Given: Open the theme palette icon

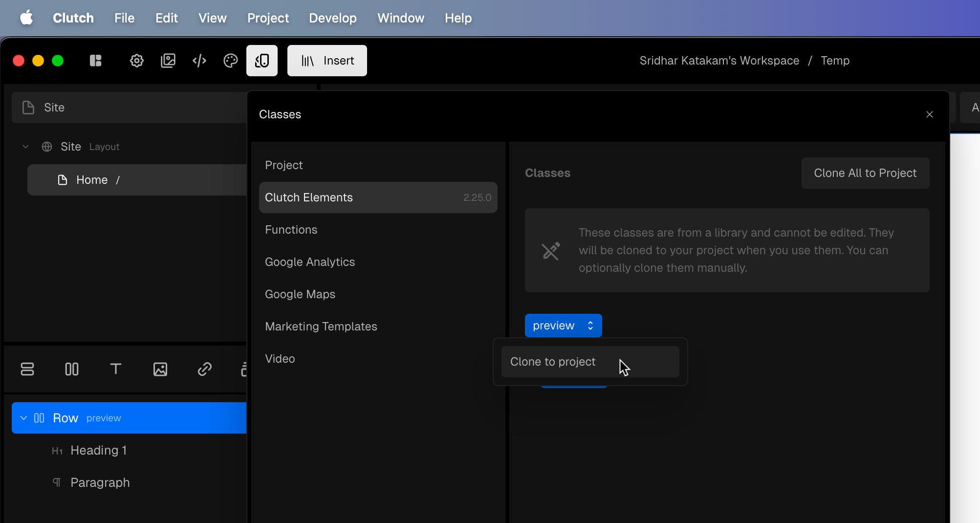Looking at the screenshot, I should click(231, 61).
